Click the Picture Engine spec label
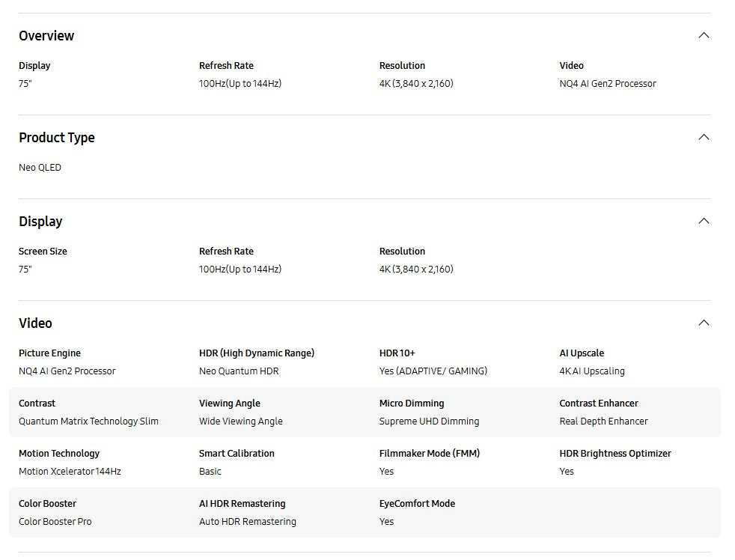The image size is (735, 560). 49,353
